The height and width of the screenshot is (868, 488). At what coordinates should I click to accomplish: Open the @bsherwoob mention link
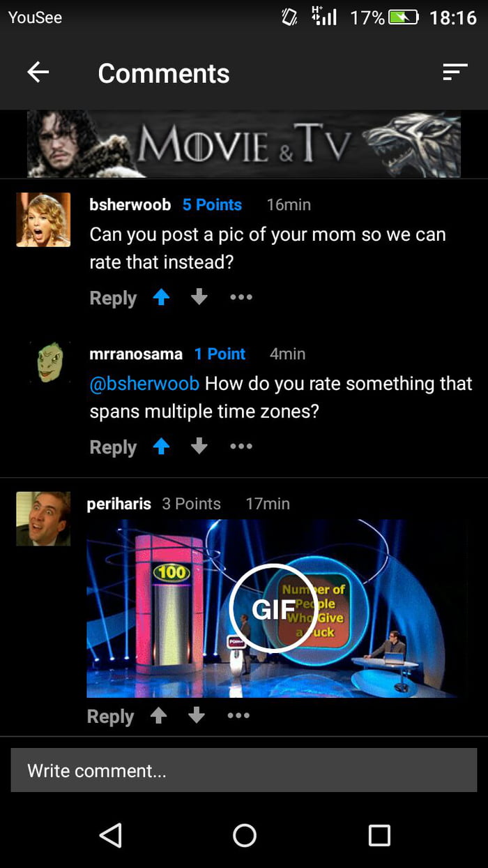pos(144,383)
